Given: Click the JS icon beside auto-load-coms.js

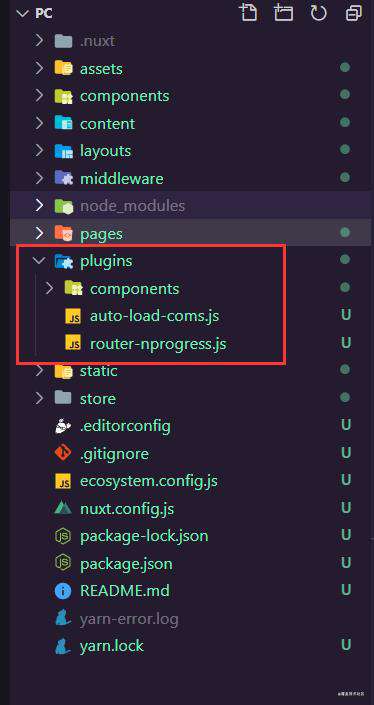Looking at the screenshot, I should point(73,316).
